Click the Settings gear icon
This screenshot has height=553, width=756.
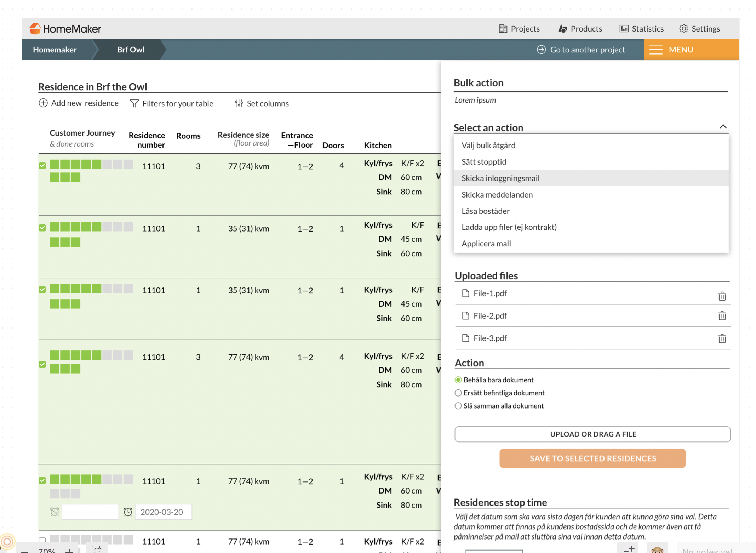(683, 29)
